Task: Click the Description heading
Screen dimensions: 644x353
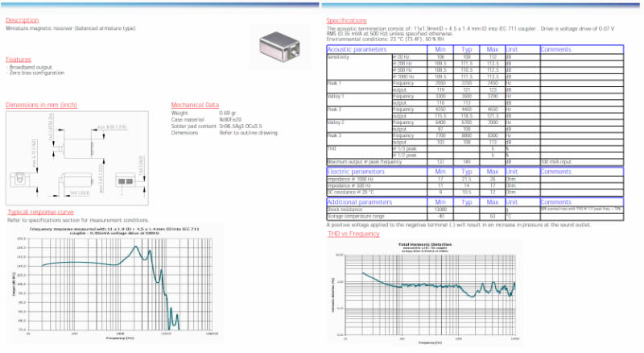Action: [23, 20]
